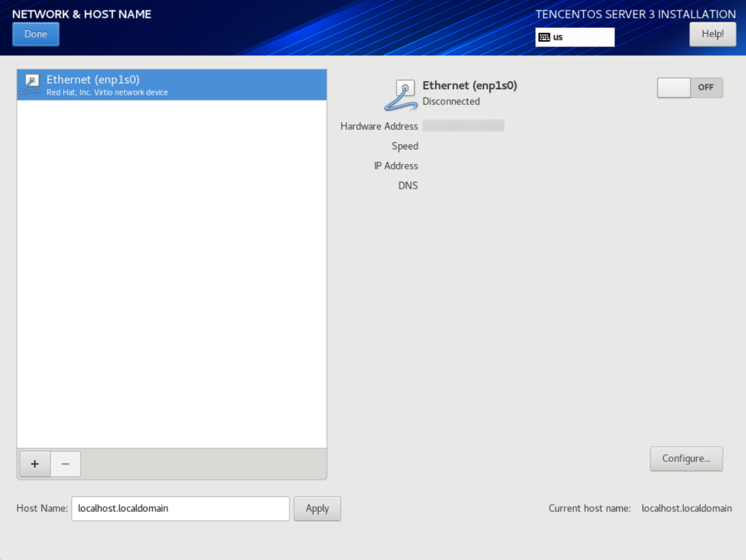This screenshot has width=746, height=560.
Task: Toggle the Ethernet connection switch ON
Action: [690, 88]
